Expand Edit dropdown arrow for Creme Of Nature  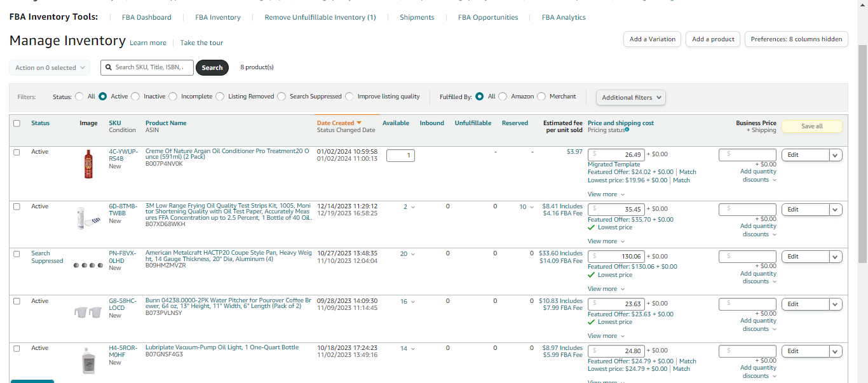836,155
